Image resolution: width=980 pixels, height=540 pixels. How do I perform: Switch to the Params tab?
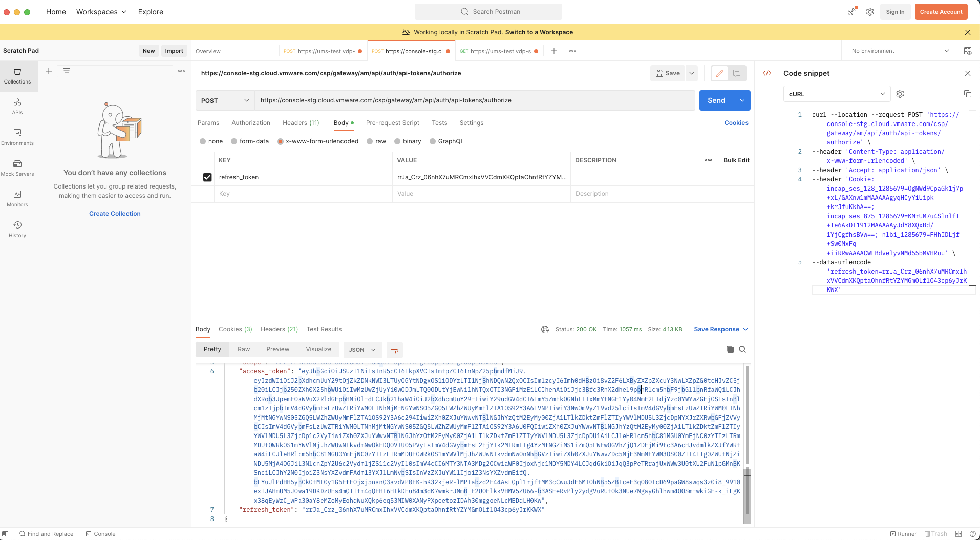(208, 123)
